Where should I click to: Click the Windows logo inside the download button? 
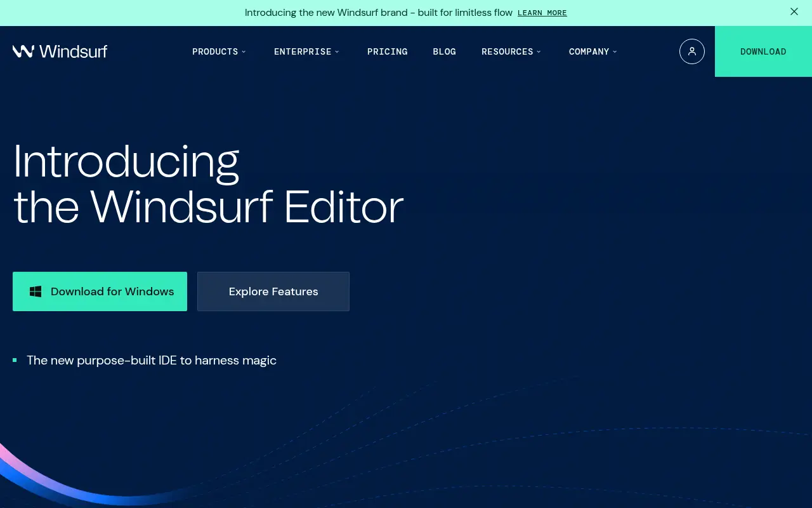[36, 291]
